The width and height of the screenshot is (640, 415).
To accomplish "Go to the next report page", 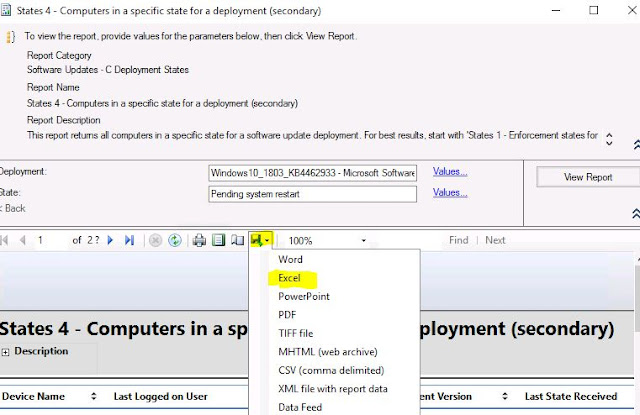I will [x=110, y=240].
